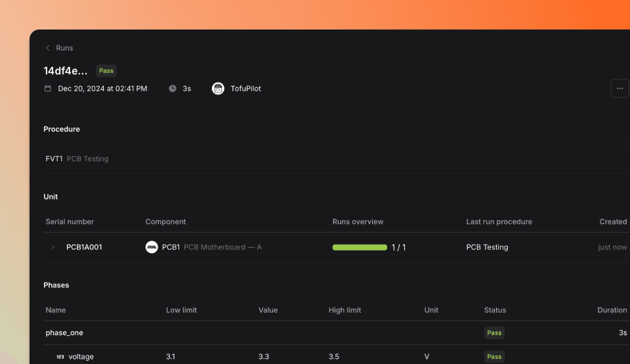Click the Status column header

point(495,310)
